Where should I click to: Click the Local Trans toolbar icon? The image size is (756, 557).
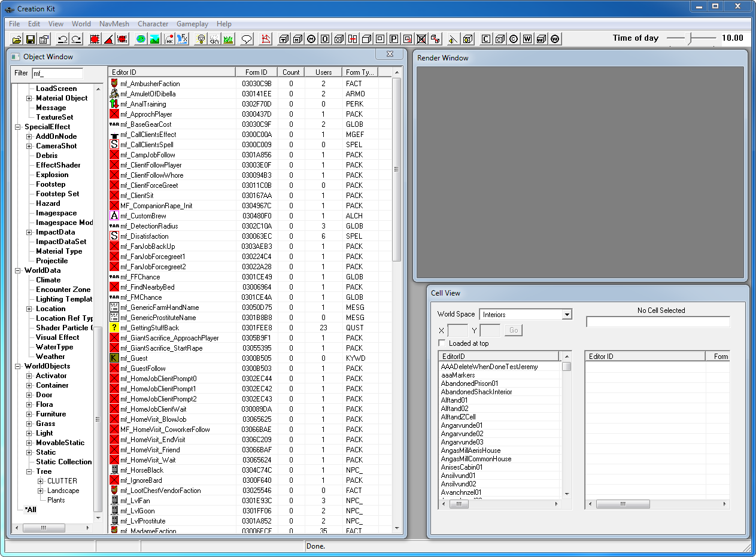(x=122, y=39)
